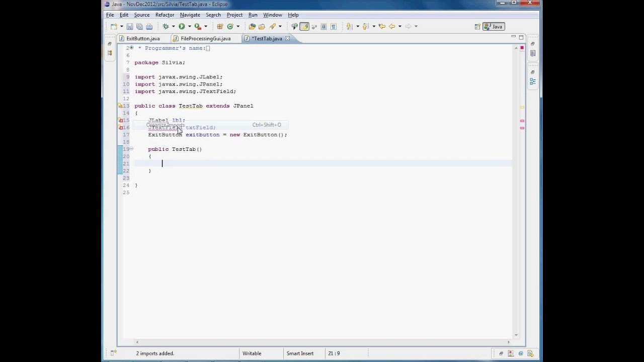This screenshot has width=644, height=362.
Task: Click the New Java Class icon
Action: point(230,26)
